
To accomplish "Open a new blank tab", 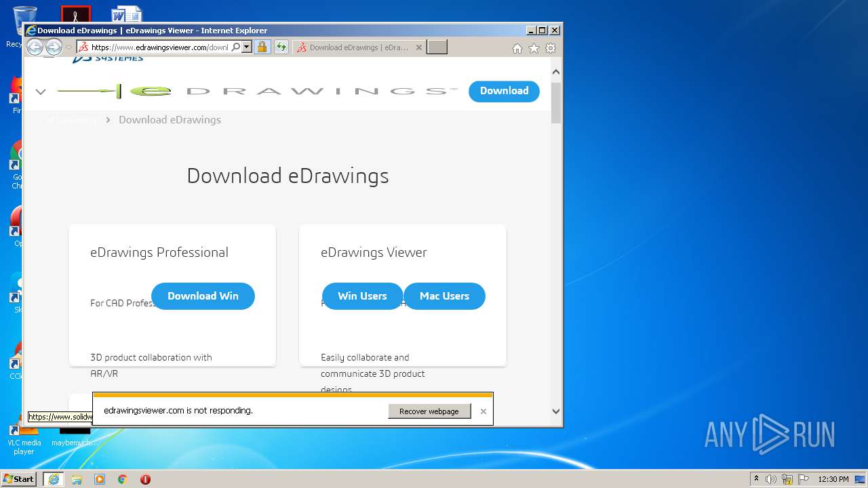I will point(437,47).
